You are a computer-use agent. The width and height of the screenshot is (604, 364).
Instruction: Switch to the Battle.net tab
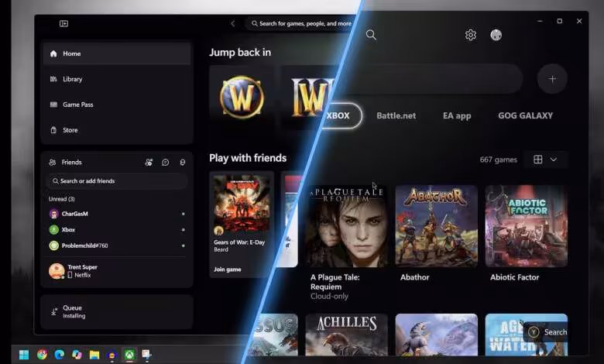point(396,115)
